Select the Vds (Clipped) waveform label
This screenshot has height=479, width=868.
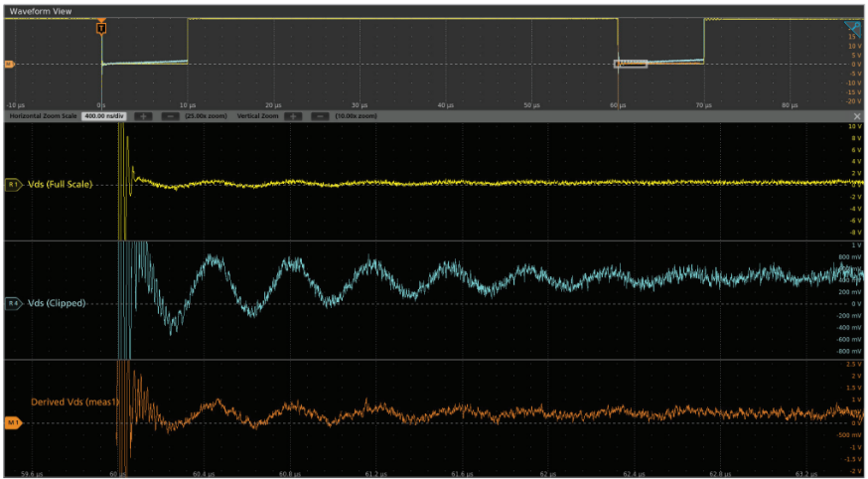click(57, 302)
